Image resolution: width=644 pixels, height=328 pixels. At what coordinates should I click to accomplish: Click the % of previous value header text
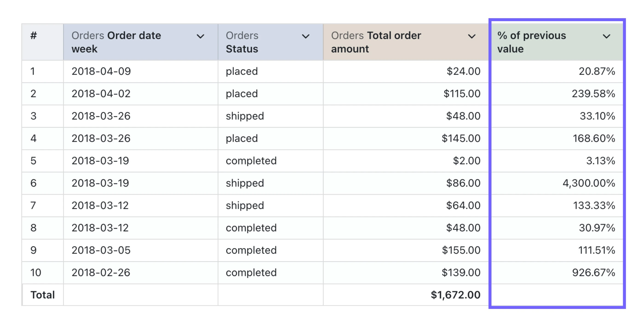531,42
